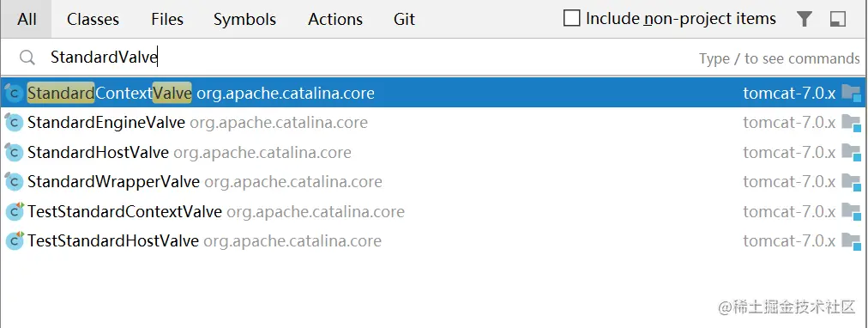This screenshot has width=868, height=328.
Task: Click module folder icon in StandardHostValve row
Action: [852, 152]
